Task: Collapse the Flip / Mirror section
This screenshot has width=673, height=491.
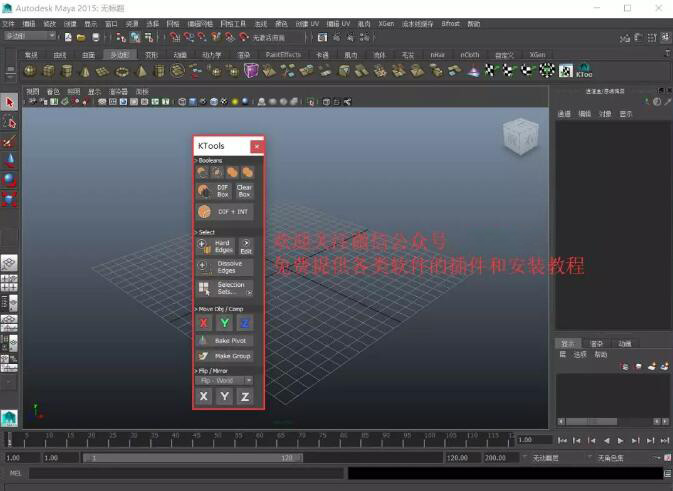Action: coord(212,371)
